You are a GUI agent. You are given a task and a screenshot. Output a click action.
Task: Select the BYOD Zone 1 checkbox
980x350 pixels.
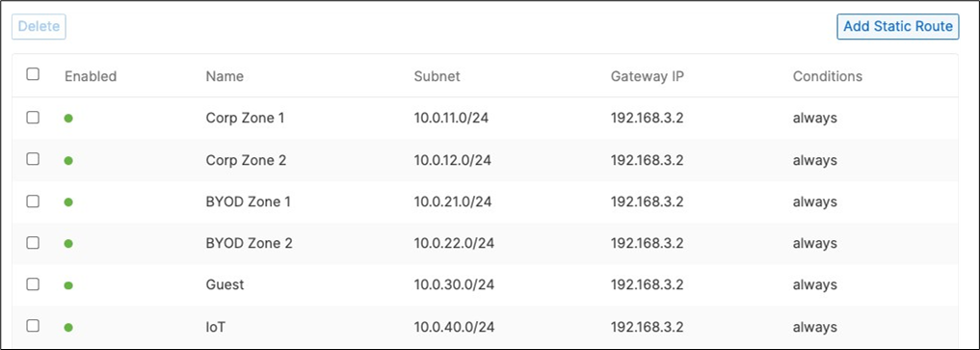click(33, 202)
